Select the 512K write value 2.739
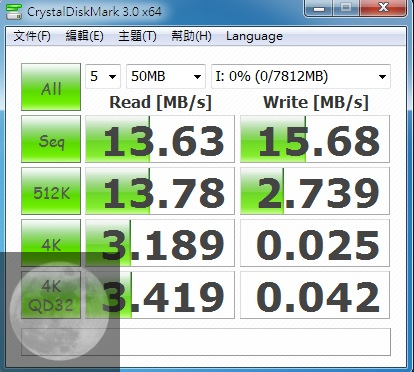The image size is (414, 372). tap(315, 191)
